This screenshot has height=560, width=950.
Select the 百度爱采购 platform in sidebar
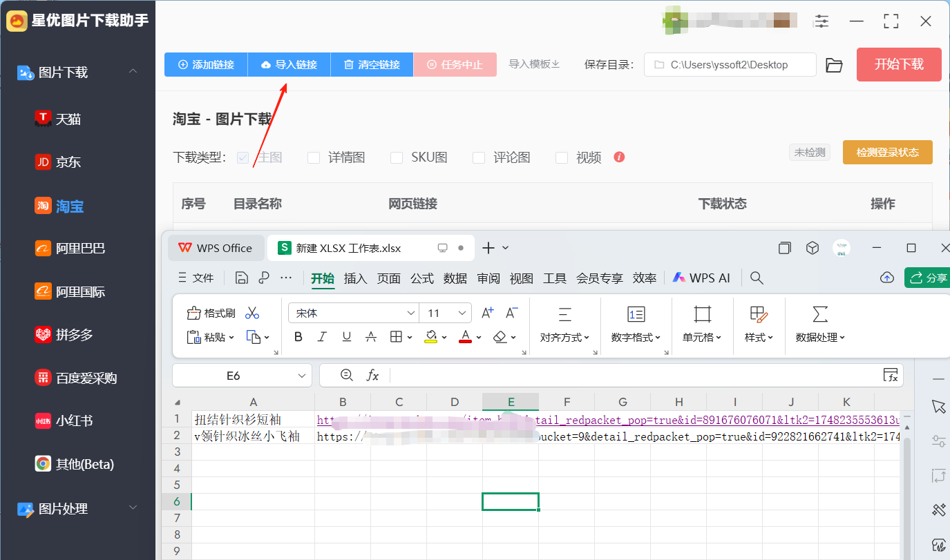pyautogui.click(x=76, y=378)
